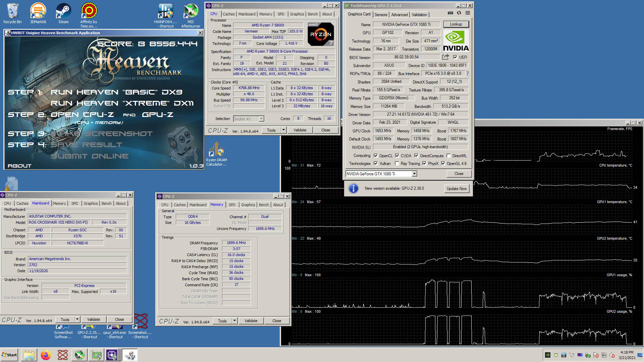Image resolution: width=644 pixels, height=362 pixels.
Task: Expand Tools dropdown arrow in Memory CPU-Z window
Action: (x=234, y=321)
